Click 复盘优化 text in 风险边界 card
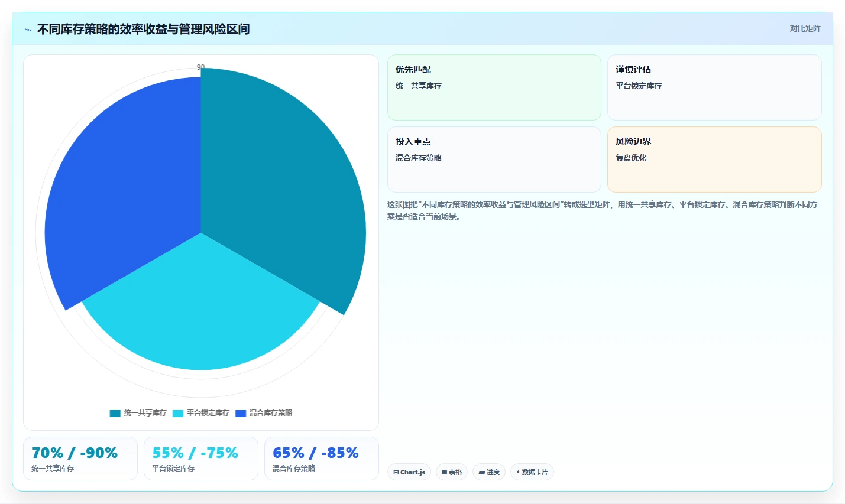The height and width of the screenshot is (504, 845). [x=631, y=158]
